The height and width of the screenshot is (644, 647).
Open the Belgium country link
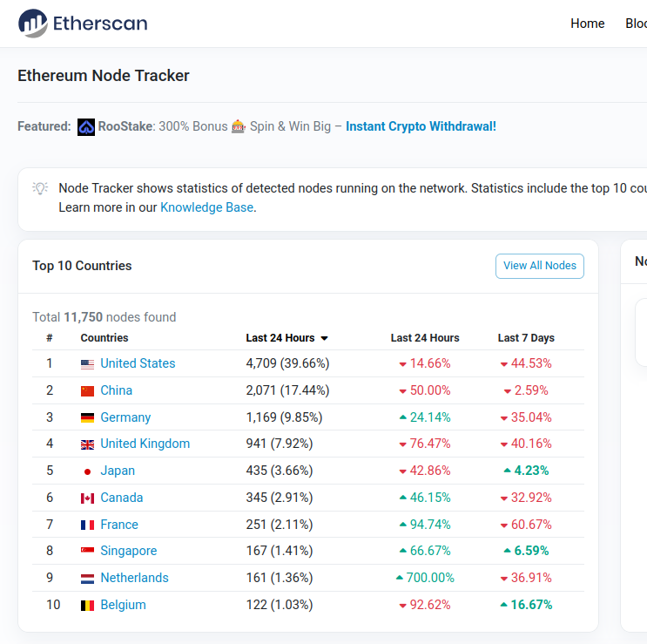124,605
